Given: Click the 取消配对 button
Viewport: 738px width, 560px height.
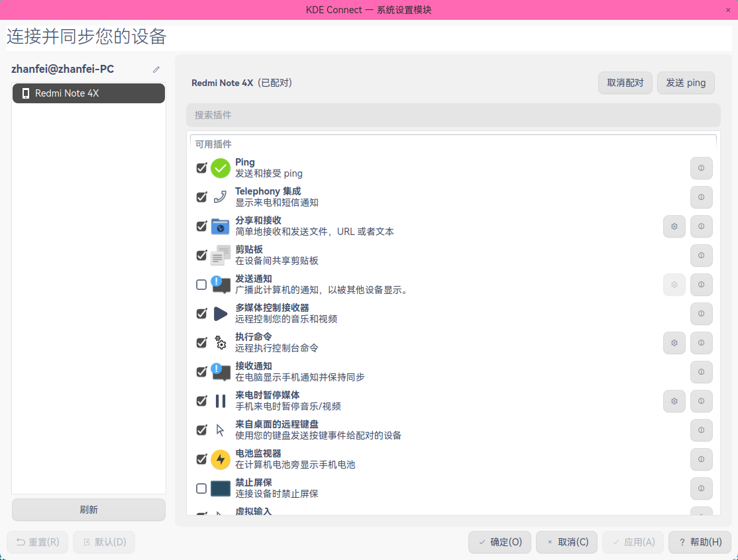Looking at the screenshot, I should click(x=625, y=83).
